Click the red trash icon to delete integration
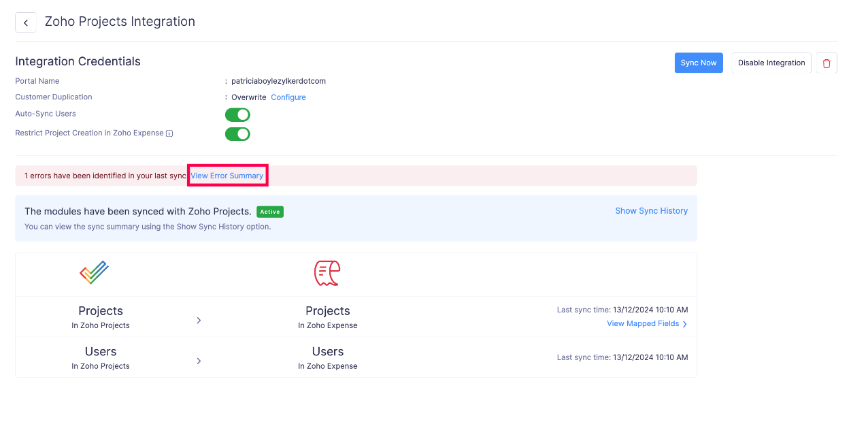 pyautogui.click(x=826, y=63)
